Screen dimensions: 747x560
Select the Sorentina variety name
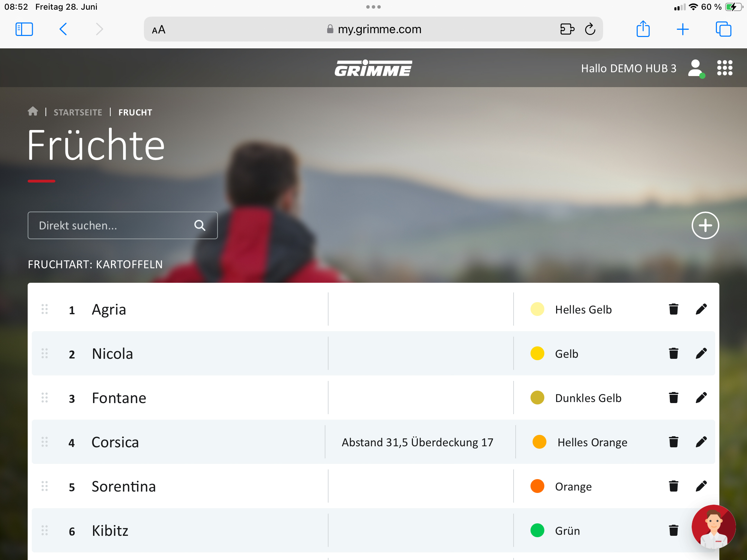click(x=123, y=486)
